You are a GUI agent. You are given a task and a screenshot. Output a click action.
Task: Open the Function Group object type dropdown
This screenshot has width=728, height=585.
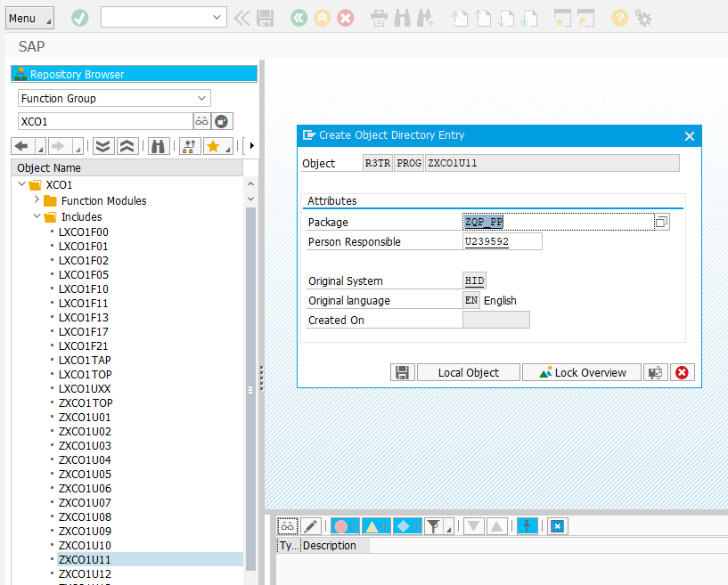(x=202, y=98)
